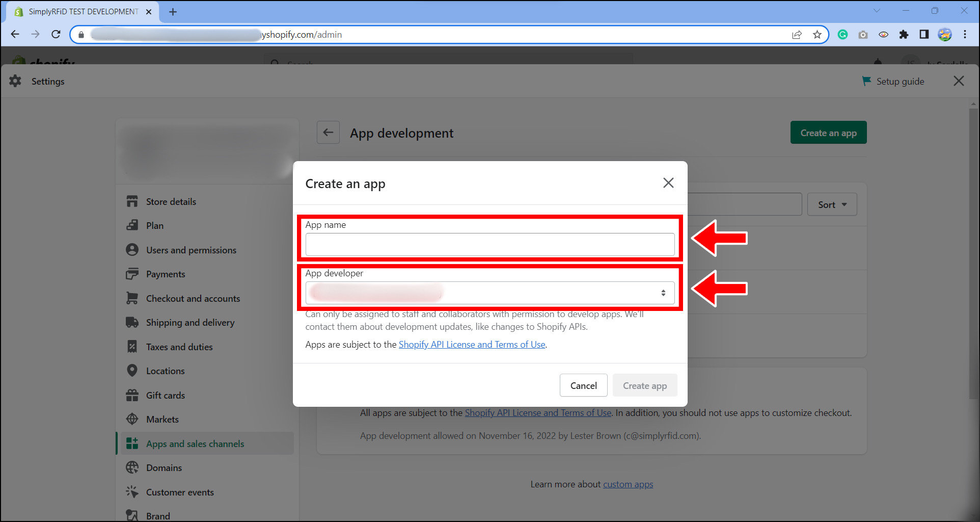The width and height of the screenshot is (980, 522).
Task: Click the Create app button
Action: pyautogui.click(x=645, y=385)
